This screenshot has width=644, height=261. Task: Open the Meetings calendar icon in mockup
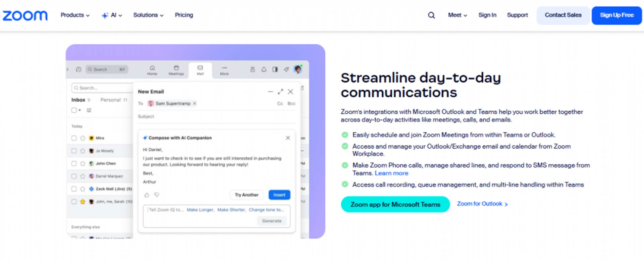click(176, 70)
